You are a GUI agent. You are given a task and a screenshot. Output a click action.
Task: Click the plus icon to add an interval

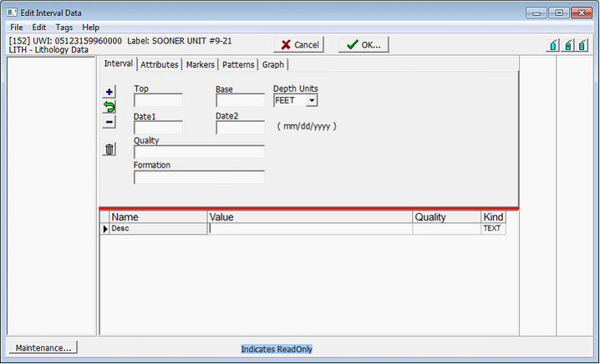[x=109, y=92]
